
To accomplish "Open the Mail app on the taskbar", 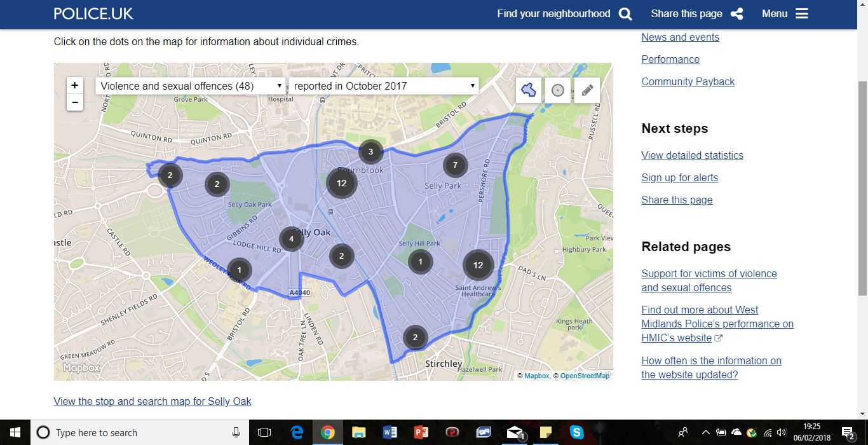I will tap(515, 432).
